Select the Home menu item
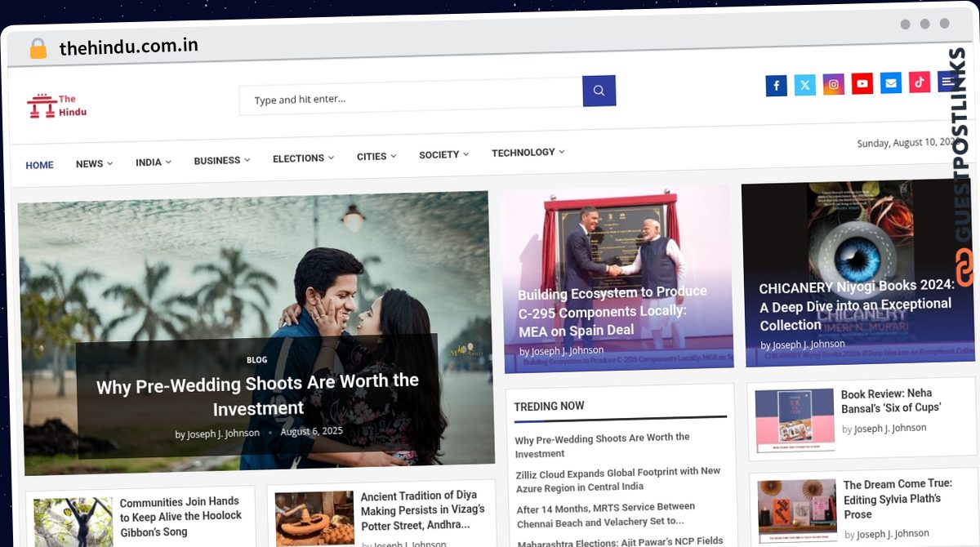Screen dimensions: 980x547 pos(39,165)
